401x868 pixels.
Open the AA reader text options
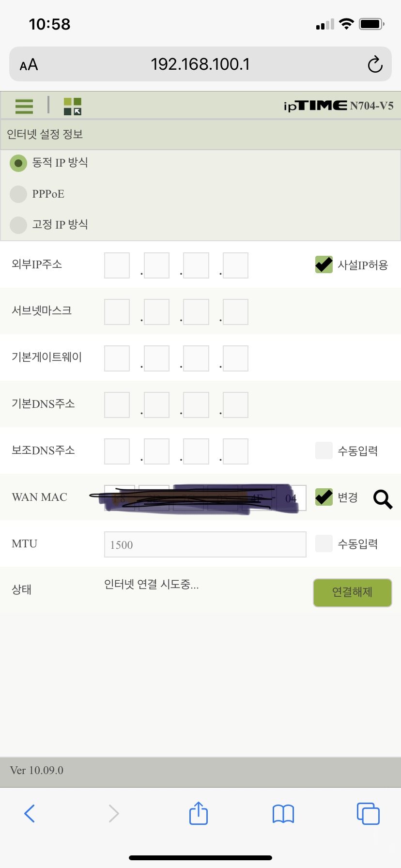[x=29, y=64]
